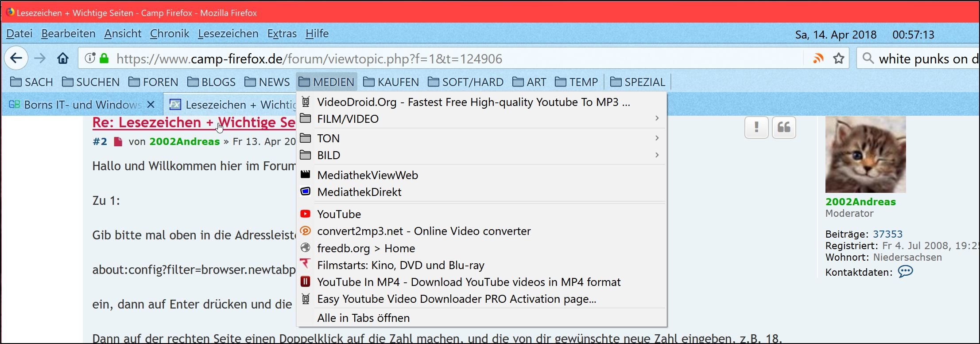Viewport: 980px width, 344px height.
Task: Switch to Borns IT- und Windows tab
Action: (x=82, y=105)
